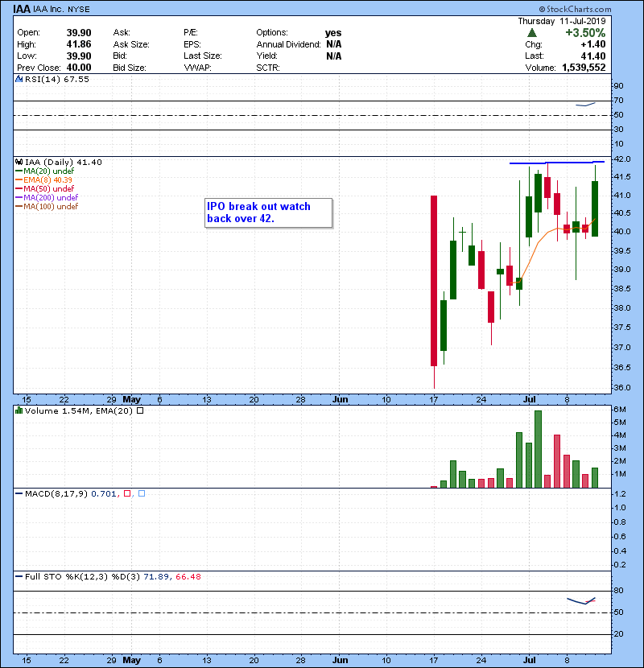Click the 36.0 price axis label
The height and width of the screenshot is (668, 644).
coord(621,387)
